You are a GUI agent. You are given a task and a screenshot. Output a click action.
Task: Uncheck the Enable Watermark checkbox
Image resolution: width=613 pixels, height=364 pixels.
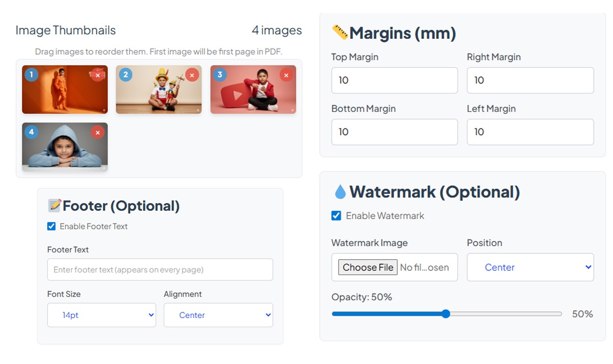point(336,216)
